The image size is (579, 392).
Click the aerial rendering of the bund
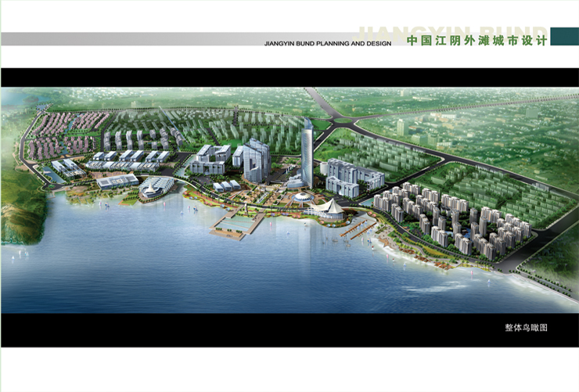[289, 200]
